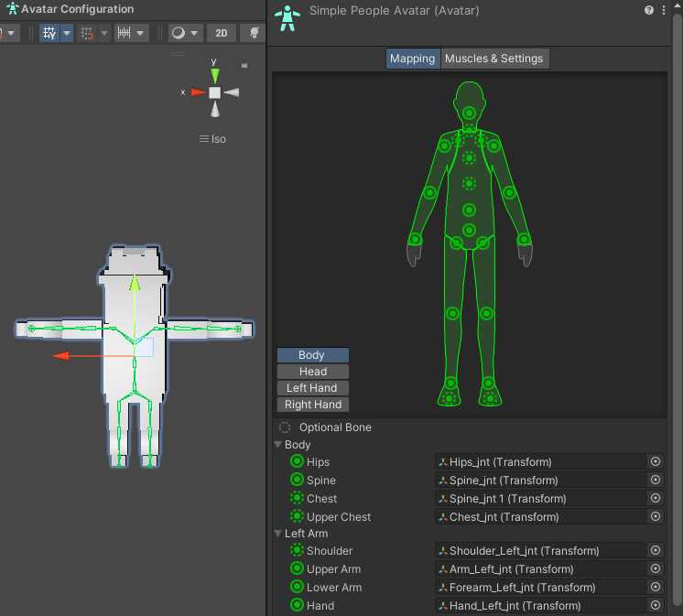The height and width of the screenshot is (616, 683).
Task: Open the grid visibility dropdown arrow
Action: pos(67,33)
